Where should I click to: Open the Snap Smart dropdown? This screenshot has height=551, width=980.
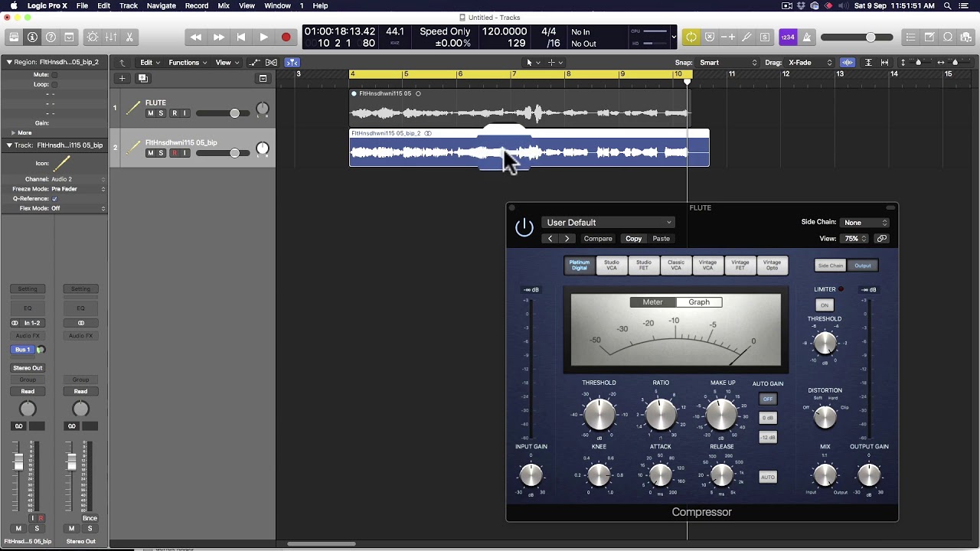pyautogui.click(x=728, y=62)
